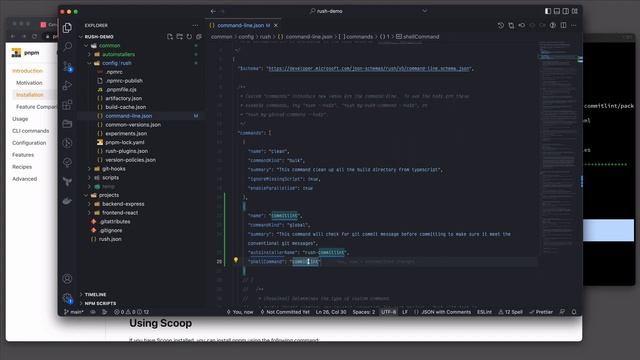Open notifications bell in status bar
Image resolution: width=640 pixels, height=360 pixels.
(574, 312)
